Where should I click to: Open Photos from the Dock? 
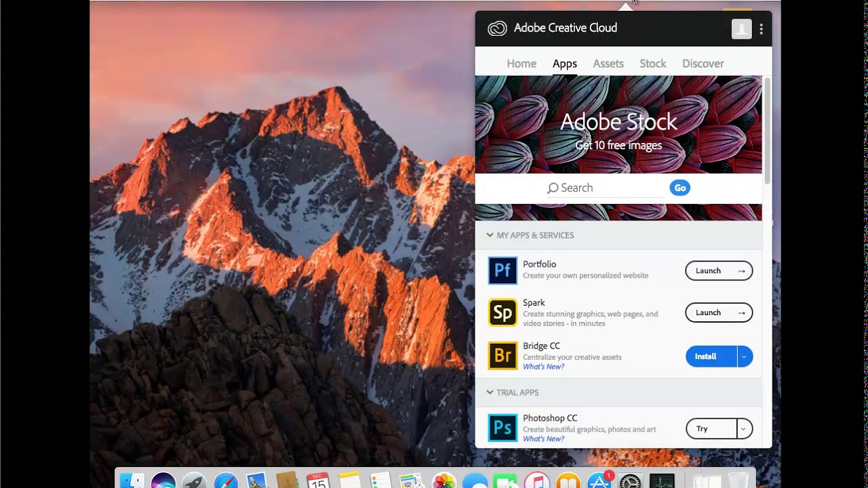click(x=444, y=481)
